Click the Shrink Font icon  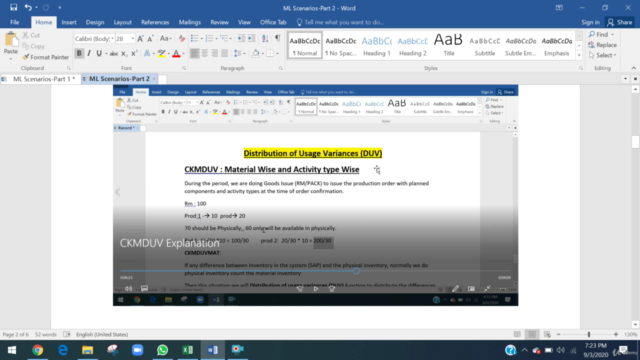click(150, 39)
